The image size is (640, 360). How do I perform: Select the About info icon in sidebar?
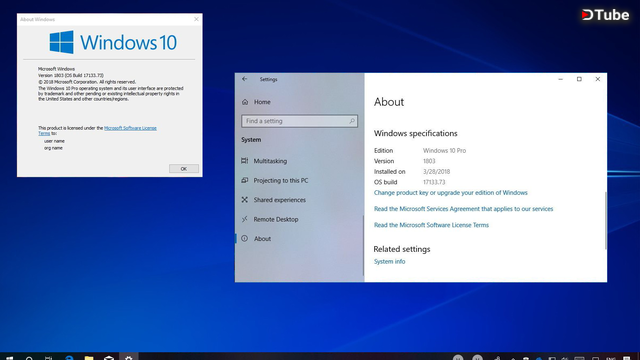click(244, 239)
